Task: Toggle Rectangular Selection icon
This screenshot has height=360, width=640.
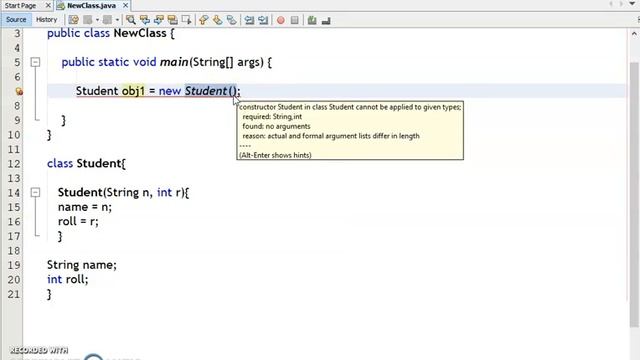Action: (186, 20)
